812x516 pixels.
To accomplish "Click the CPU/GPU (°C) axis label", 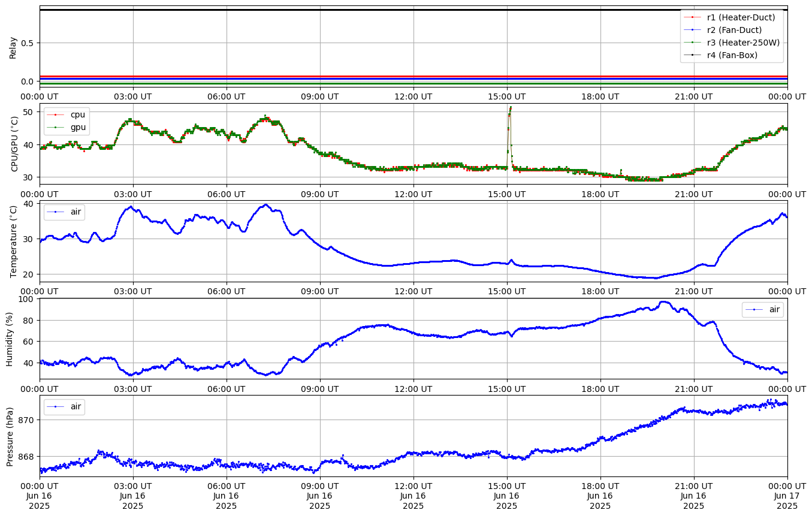I will 14,143.
